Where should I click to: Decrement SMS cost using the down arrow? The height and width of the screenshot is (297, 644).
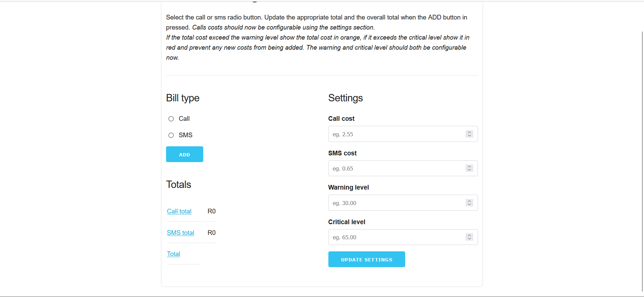tap(469, 170)
